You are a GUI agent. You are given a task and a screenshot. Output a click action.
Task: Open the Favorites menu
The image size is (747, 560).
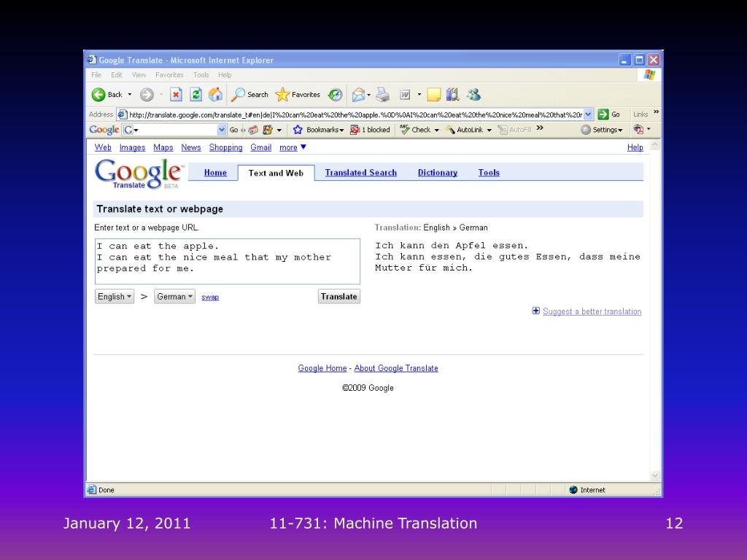click(169, 75)
